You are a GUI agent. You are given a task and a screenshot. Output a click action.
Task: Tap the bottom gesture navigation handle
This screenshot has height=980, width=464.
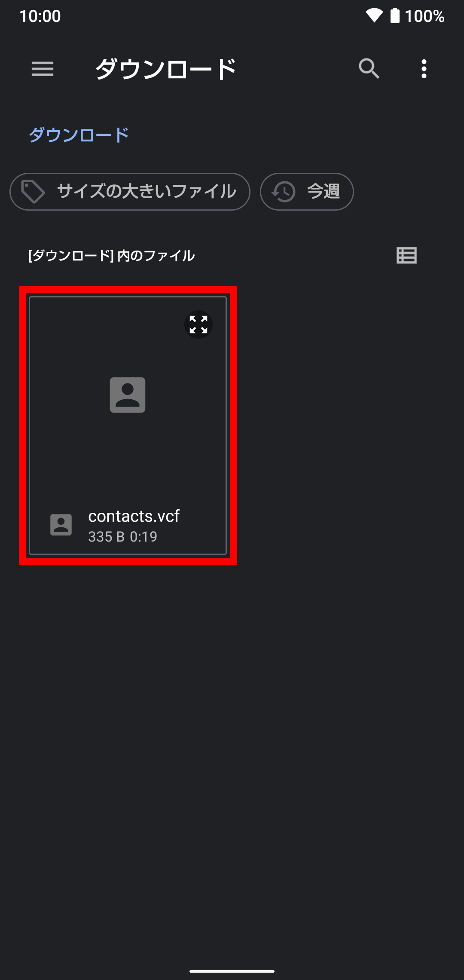click(x=232, y=971)
